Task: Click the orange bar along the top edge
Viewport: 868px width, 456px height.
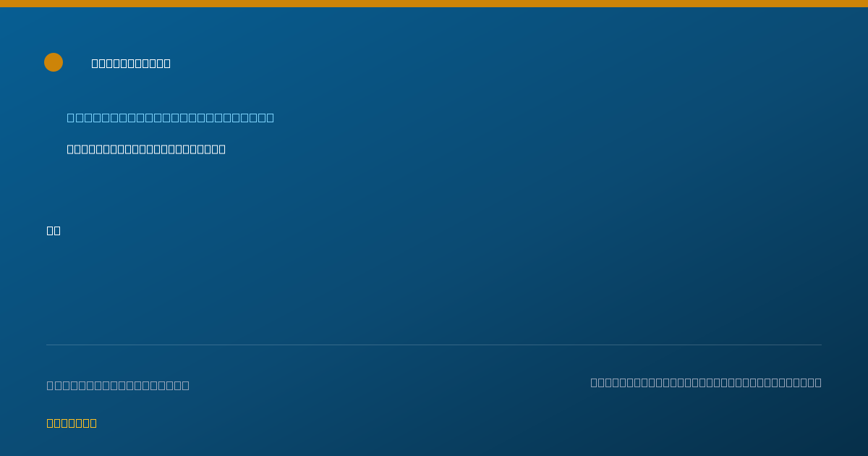Action: [x=434, y=4]
